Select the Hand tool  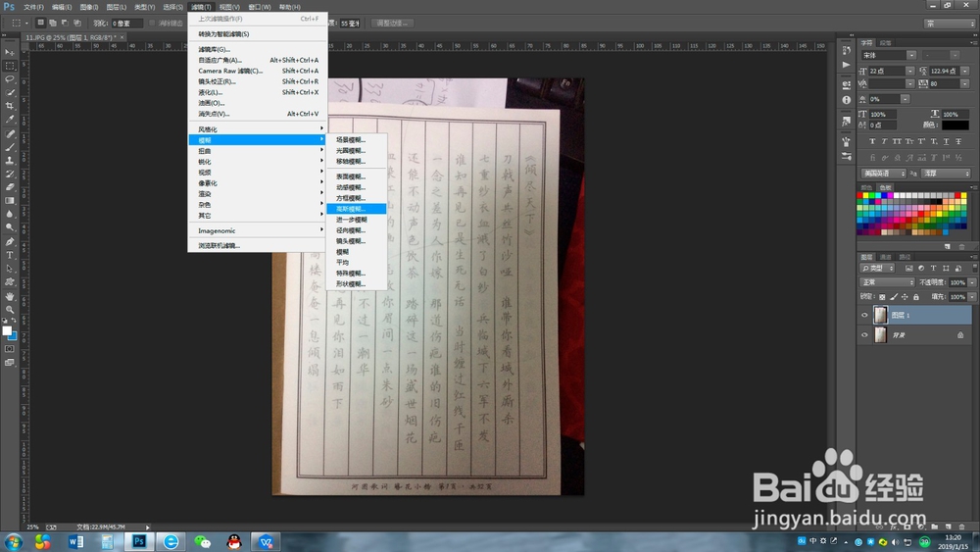[10, 296]
